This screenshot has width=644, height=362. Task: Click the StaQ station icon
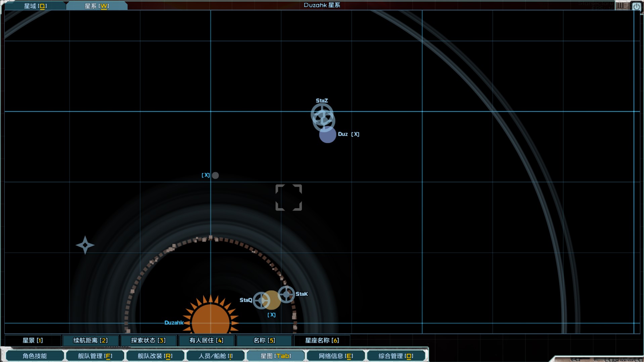pyautogui.click(x=261, y=300)
